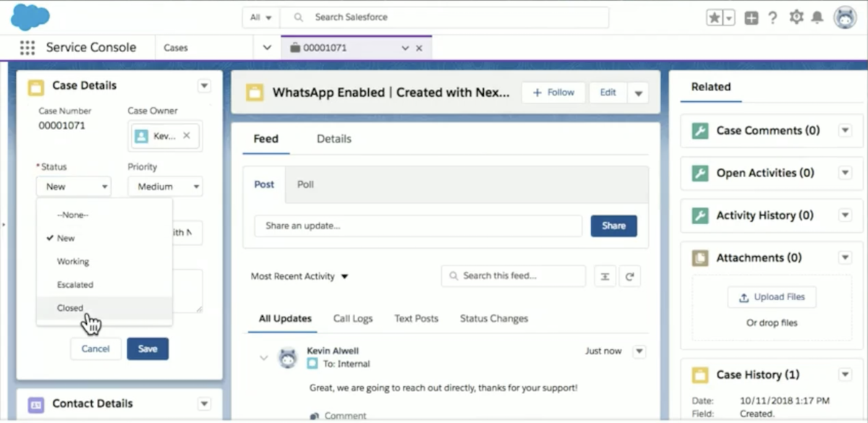Select the Poll publisher tab
This screenshot has width=868, height=423.
[306, 184]
